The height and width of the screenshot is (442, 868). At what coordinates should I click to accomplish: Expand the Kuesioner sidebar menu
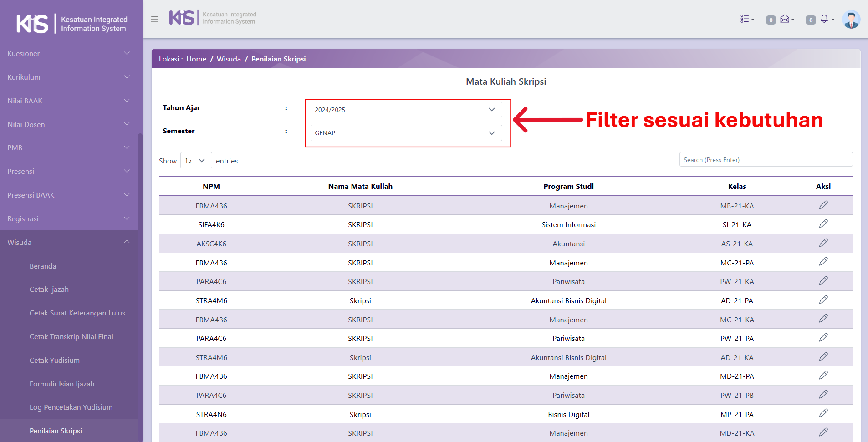pos(68,54)
